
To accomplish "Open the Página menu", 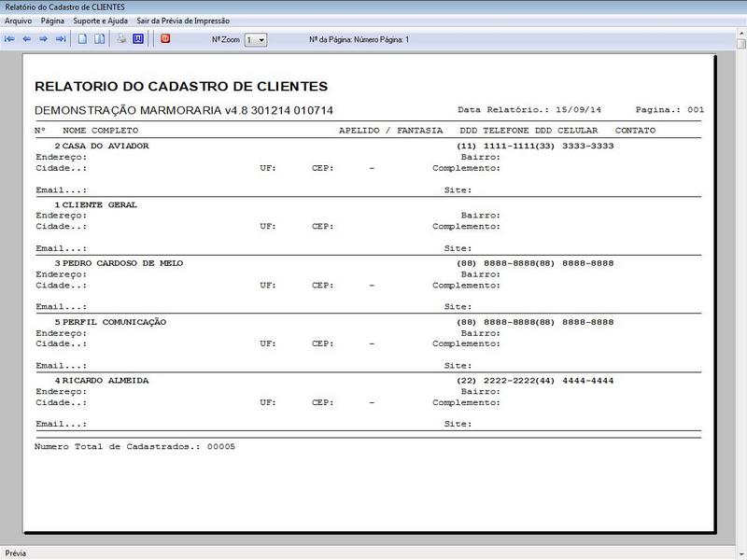I will click(x=52, y=21).
